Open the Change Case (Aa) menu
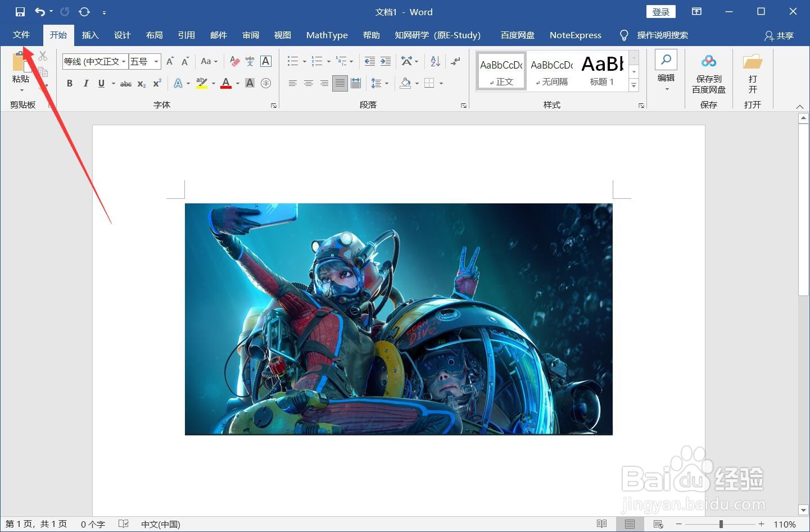Image resolution: width=810 pixels, height=532 pixels. [x=209, y=61]
